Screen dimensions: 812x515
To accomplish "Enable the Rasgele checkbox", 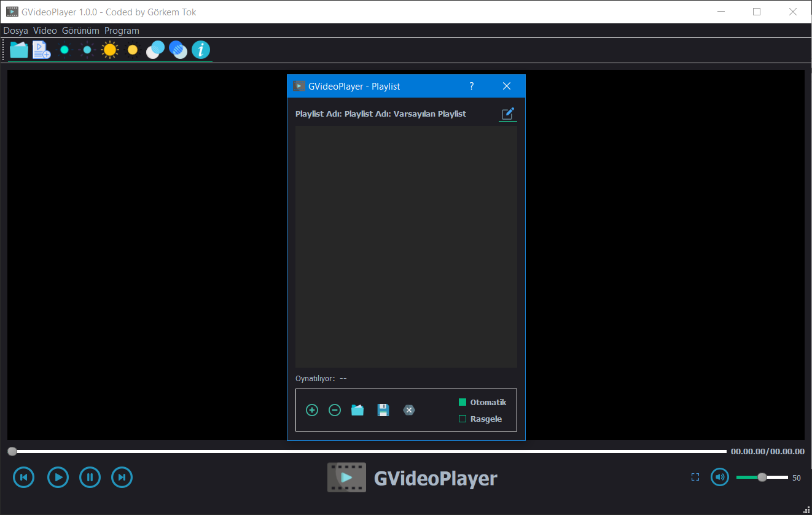I will pos(463,419).
